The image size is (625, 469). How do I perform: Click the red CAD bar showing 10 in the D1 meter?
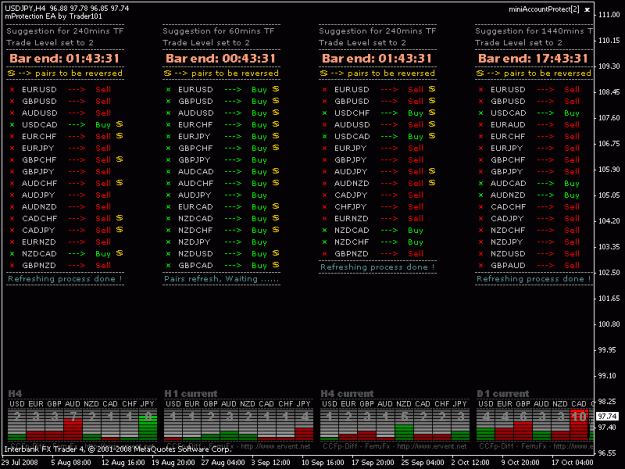coord(579,425)
